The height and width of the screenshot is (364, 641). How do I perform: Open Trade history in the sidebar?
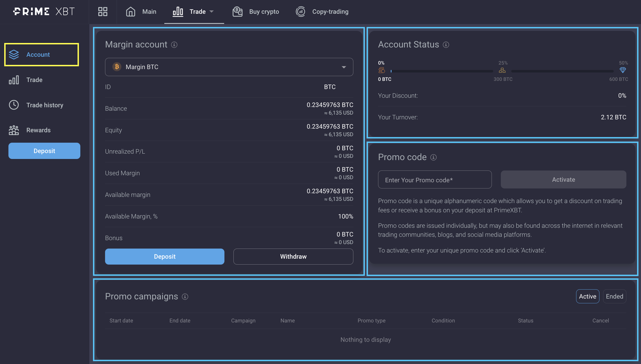[x=44, y=105]
